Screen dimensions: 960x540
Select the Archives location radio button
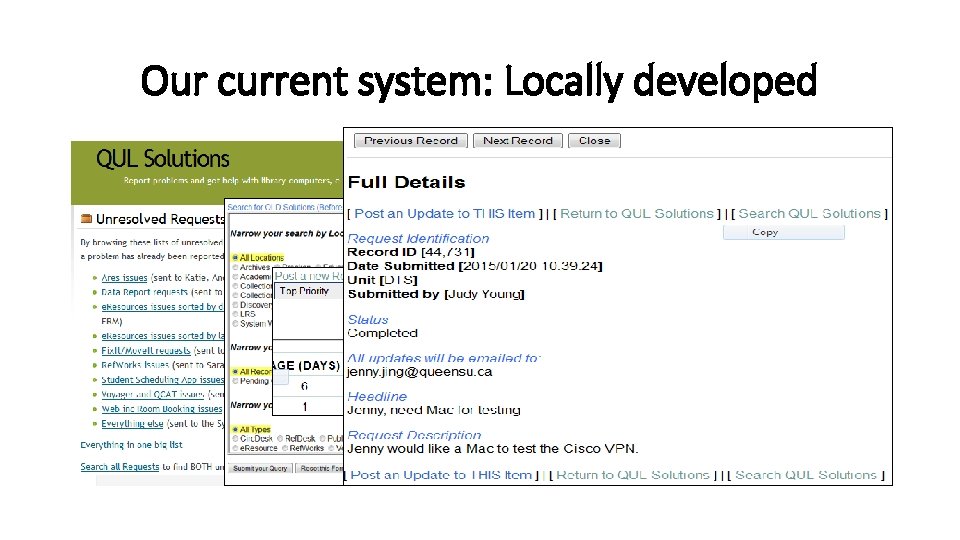coord(235,268)
